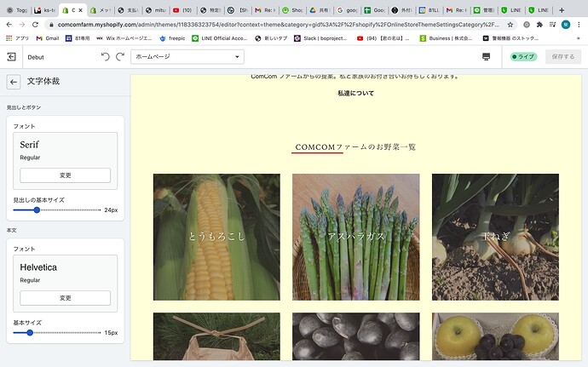Open the Gmail bookmark
Viewport: 588px width, 367px height.
48,38
